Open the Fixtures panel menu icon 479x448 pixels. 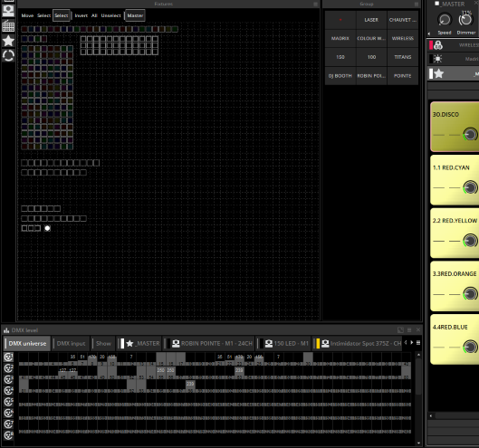316,4
